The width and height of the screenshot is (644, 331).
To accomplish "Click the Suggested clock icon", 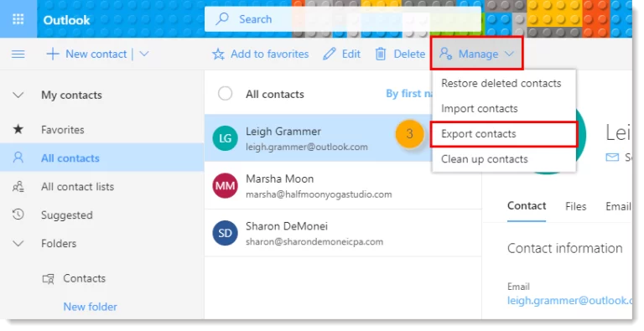I will pos(18,215).
